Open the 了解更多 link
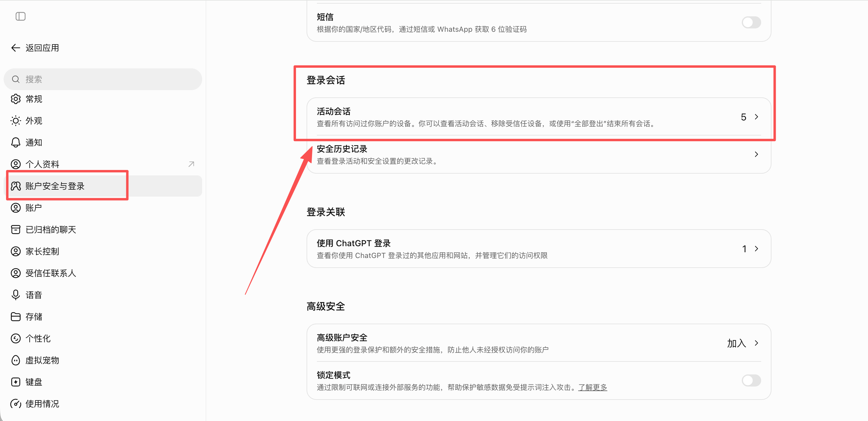The width and height of the screenshot is (868, 421). coord(592,387)
